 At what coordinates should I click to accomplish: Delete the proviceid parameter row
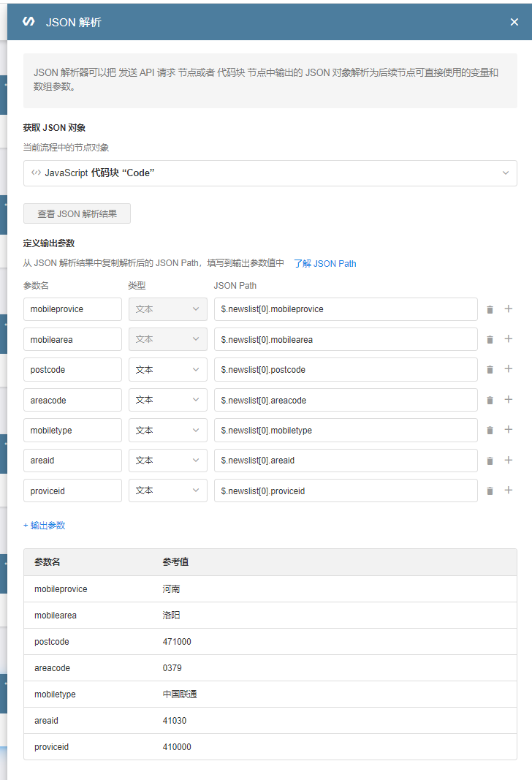(x=490, y=491)
